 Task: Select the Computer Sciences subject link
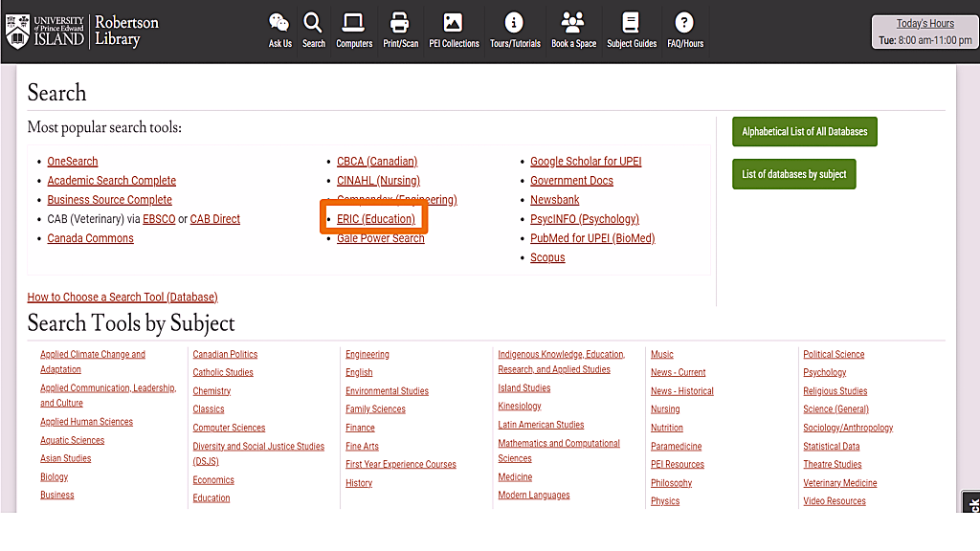click(229, 428)
